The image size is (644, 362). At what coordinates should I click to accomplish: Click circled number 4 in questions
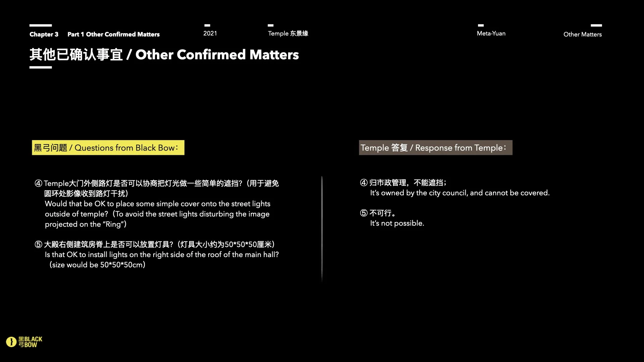pos(39,183)
